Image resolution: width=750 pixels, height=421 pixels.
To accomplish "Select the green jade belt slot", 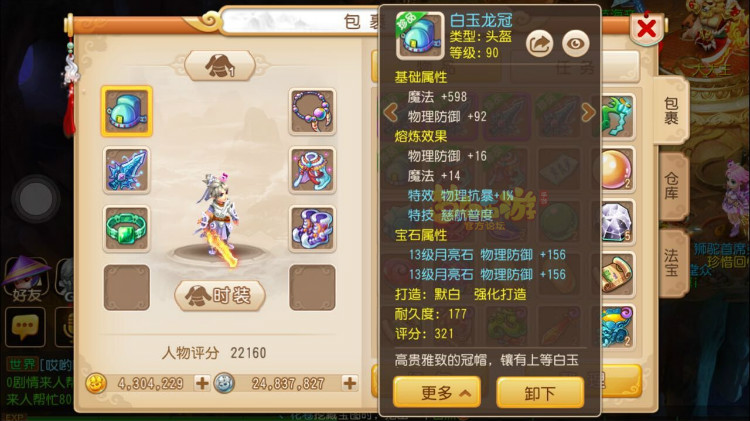I will click(127, 229).
